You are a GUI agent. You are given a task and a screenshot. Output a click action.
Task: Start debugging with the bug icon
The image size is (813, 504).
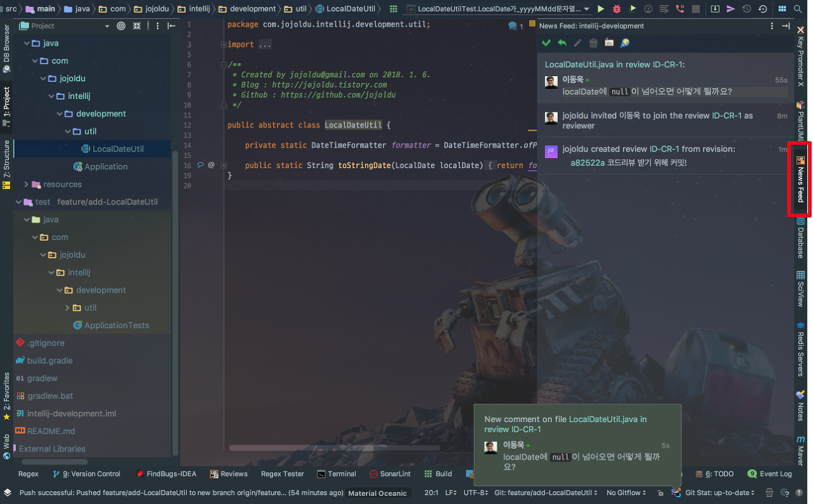coord(617,9)
